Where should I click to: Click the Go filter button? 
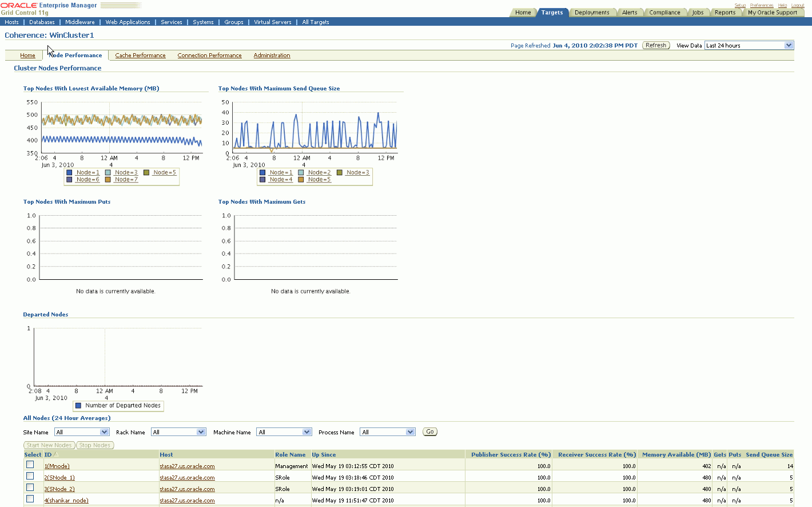pos(430,431)
